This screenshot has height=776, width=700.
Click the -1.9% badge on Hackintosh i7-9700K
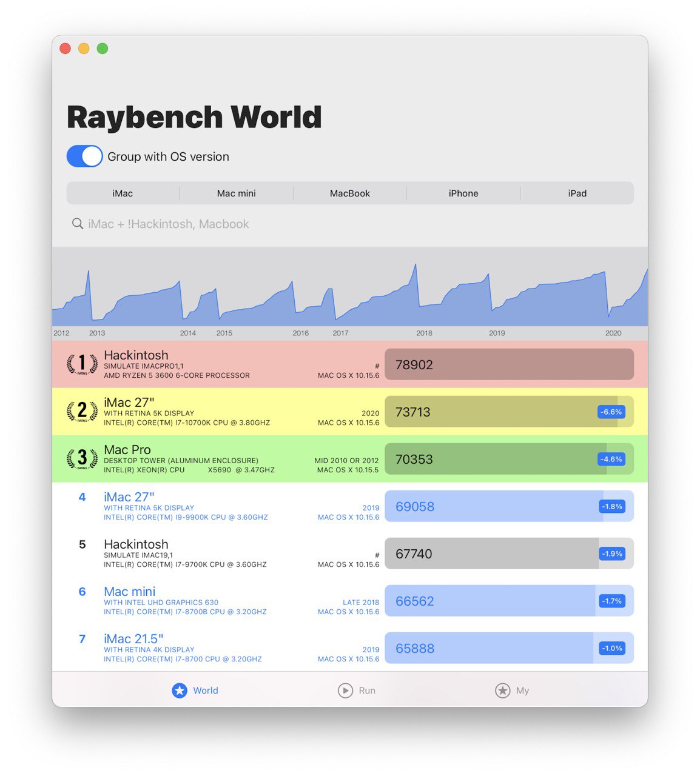(611, 554)
